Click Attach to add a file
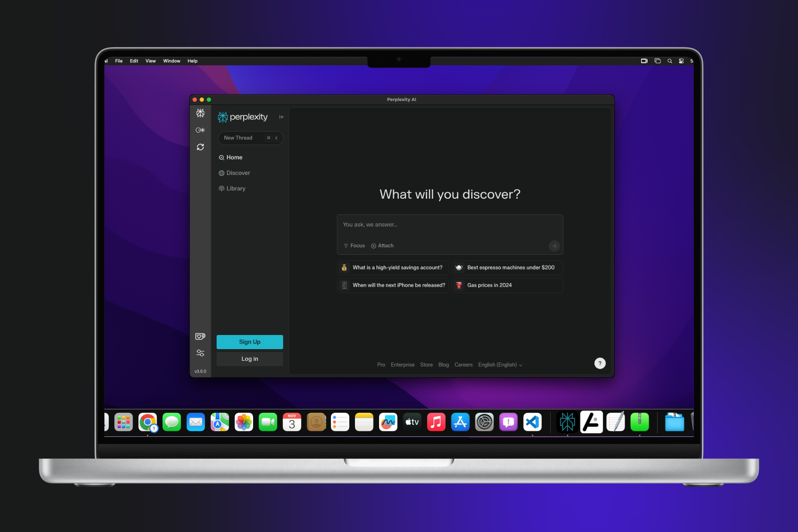Image resolution: width=798 pixels, height=532 pixels. [x=382, y=246]
